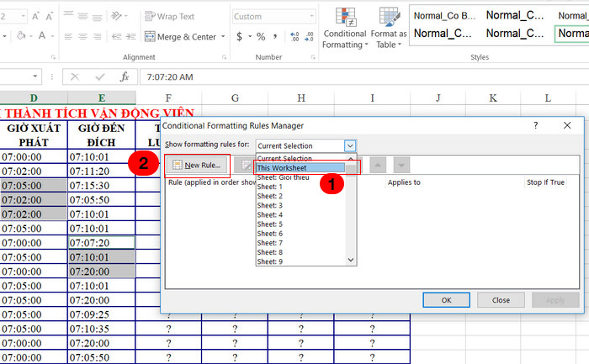589x364 pixels.
Task: Open the font size dropdown arrow
Action: (x=23, y=16)
